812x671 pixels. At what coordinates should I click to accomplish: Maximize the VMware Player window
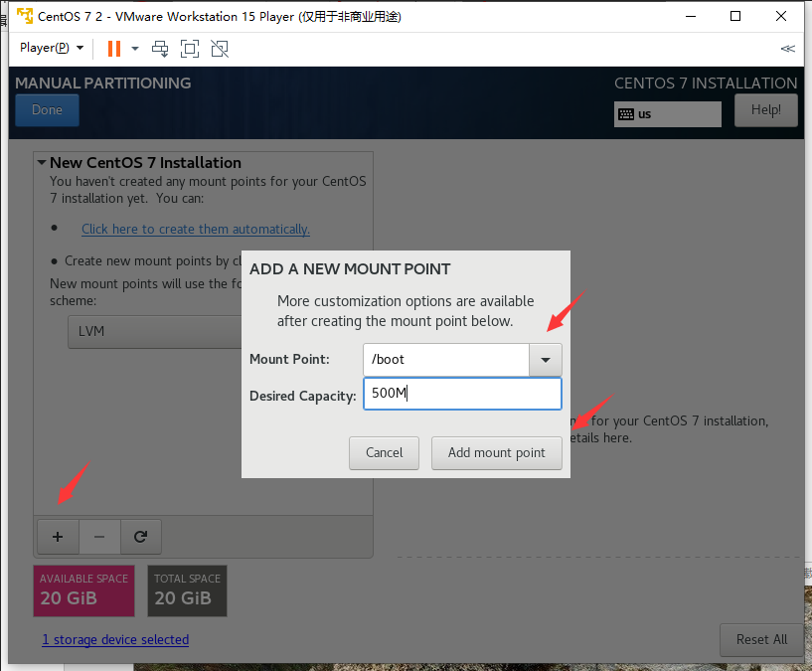[x=735, y=16]
